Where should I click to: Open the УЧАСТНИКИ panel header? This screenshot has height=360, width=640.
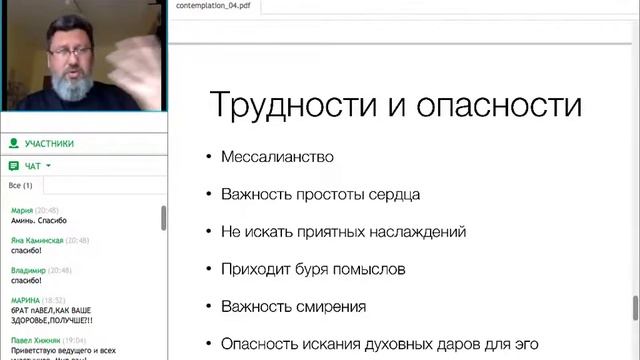(84, 144)
